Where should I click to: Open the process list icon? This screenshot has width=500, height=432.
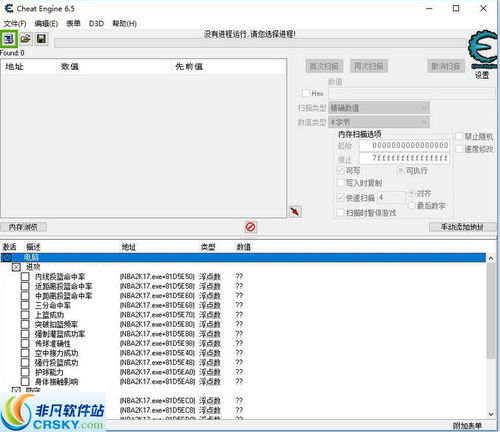pyautogui.click(x=9, y=39)
